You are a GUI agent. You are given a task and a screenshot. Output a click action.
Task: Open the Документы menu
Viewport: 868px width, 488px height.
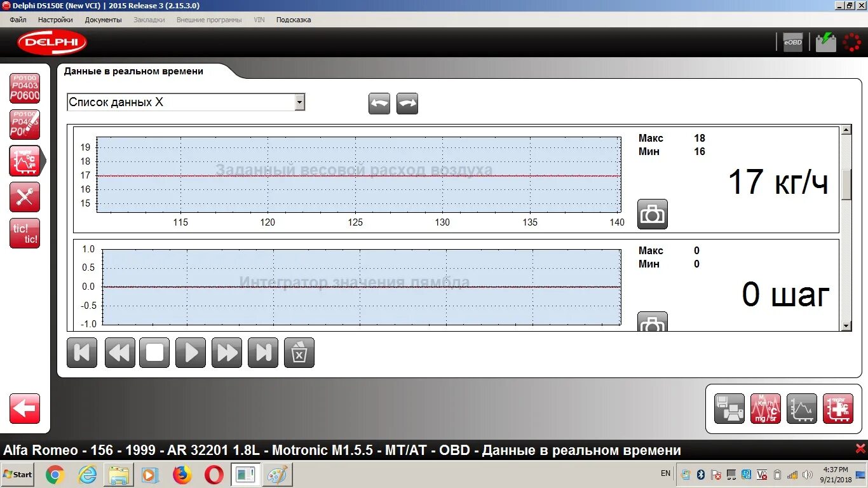coord(103,20)
